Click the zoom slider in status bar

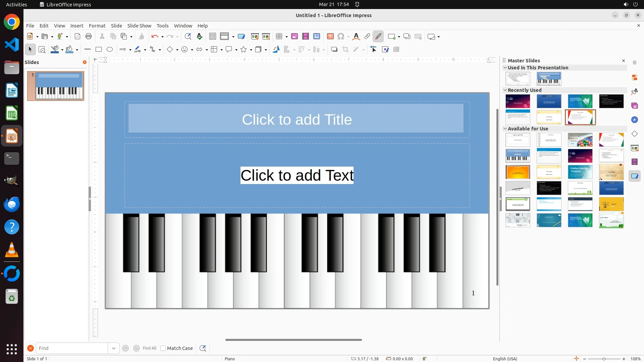[x=604, y=359]
